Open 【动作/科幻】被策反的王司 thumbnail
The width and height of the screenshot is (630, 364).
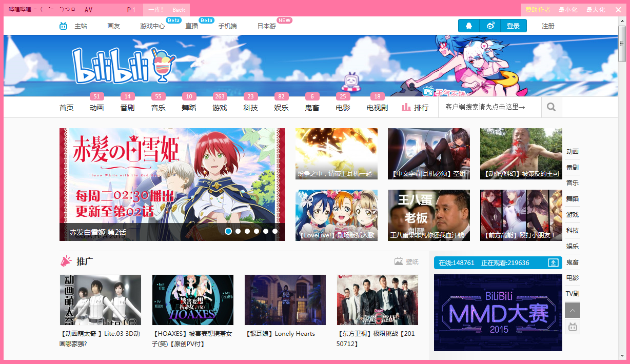(521, 154)
